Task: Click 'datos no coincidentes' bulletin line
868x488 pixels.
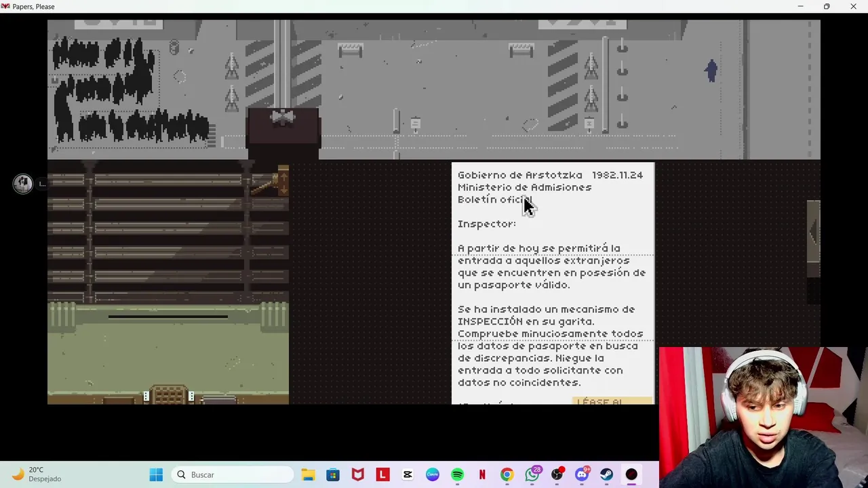Action: point(519,382)
